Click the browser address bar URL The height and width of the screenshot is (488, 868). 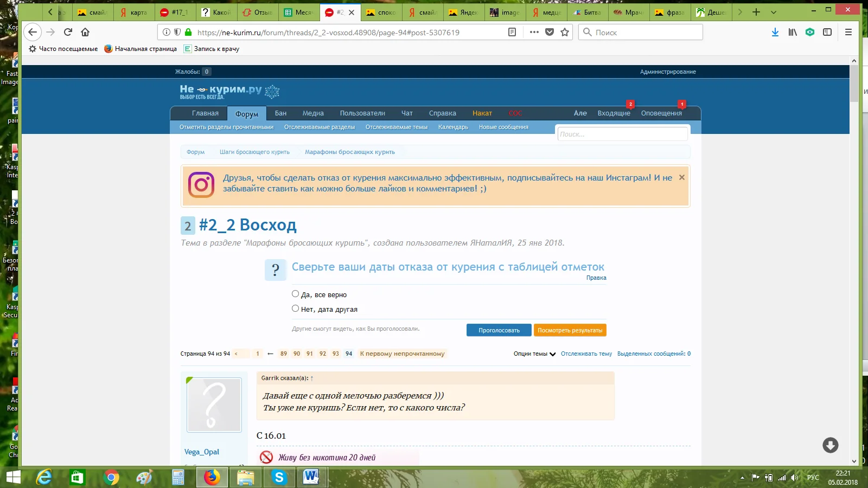pyautogui.click(x=328, y=33)
